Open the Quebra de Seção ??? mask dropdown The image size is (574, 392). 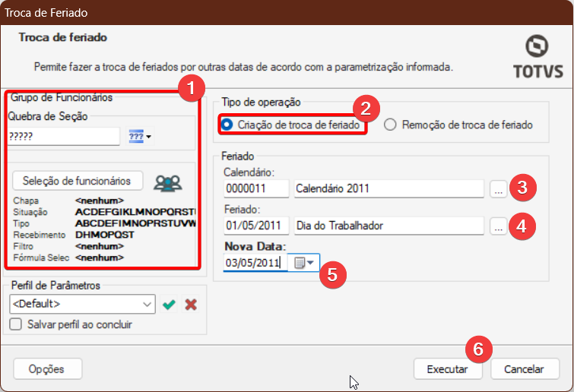click(x=140, y=137)
